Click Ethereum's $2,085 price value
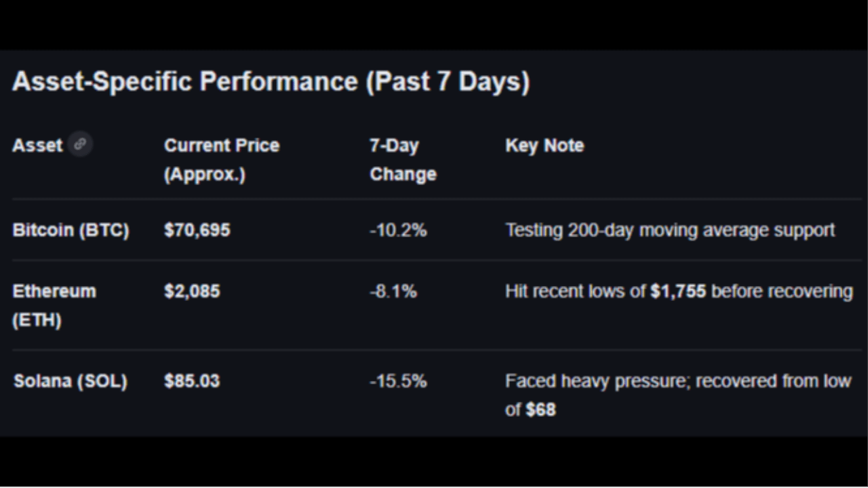This screenshot has height=488, width=868. 192,291
